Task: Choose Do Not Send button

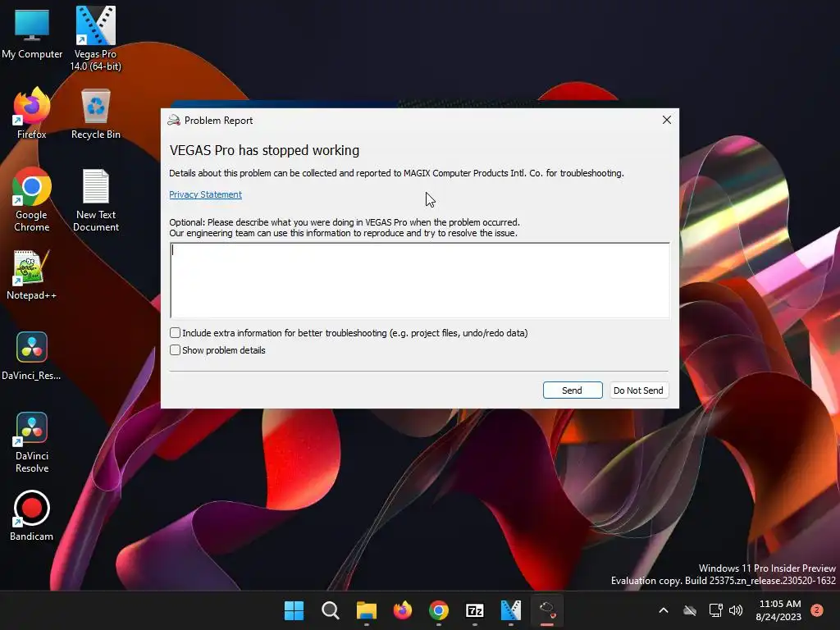Action: click(638, 390)
